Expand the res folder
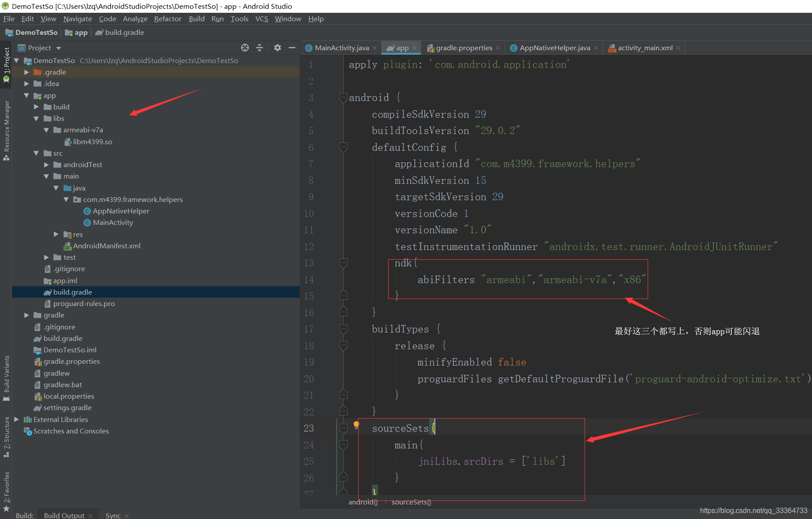The image size is (812, 519). click(x=56, y=234)
